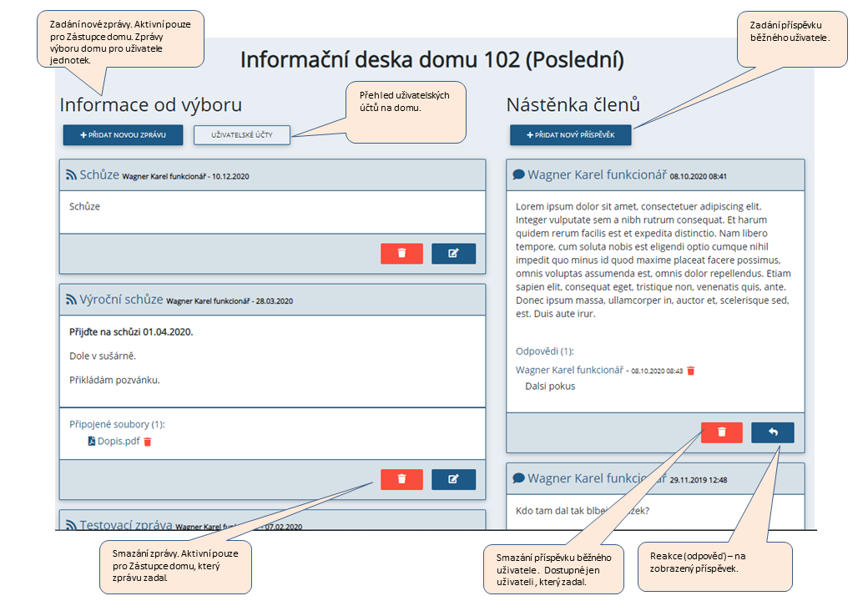
Task: Add a new post with Přidat nový příspěvek
Action: point(570,134)
